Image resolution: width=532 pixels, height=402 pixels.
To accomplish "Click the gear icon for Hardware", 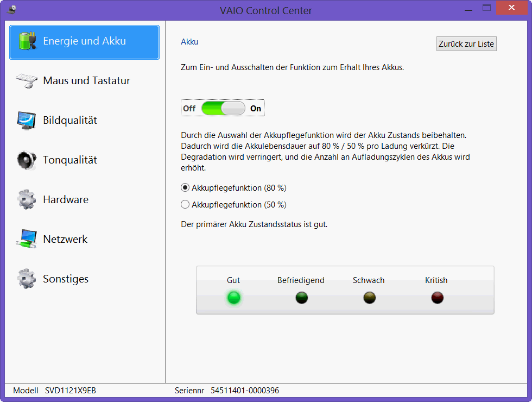I will coord(26,199).
